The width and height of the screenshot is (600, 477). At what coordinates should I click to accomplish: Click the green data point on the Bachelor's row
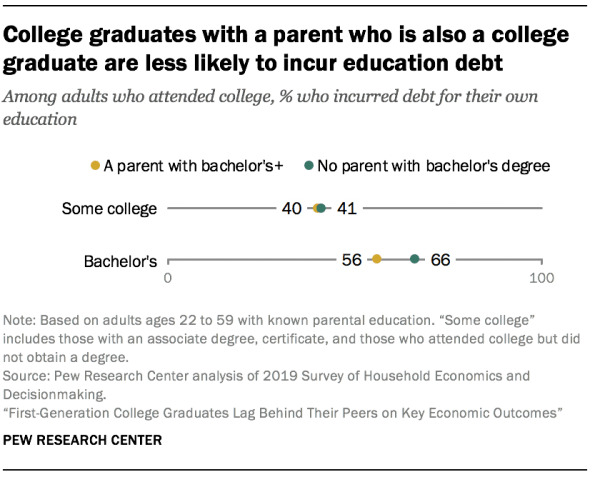click(x=415, y=259)
